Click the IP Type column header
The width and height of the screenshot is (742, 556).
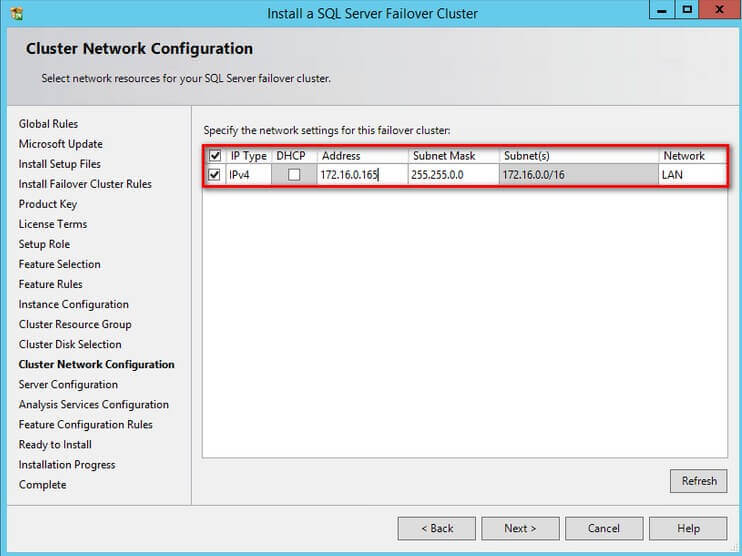(x=248, y=156)
